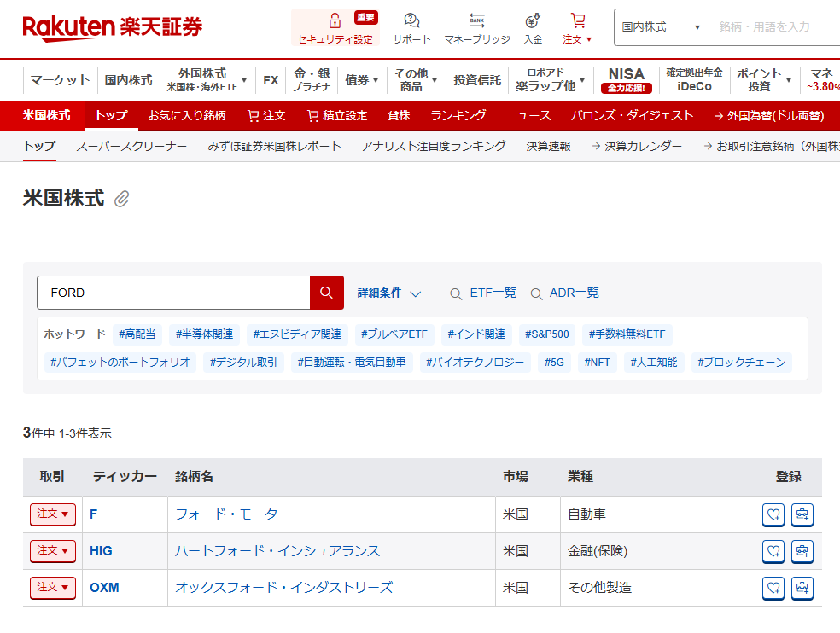This screenshot has width=840, height=633.
Task: Open 決算カレンダー link
Action: [x=637, y=146]
